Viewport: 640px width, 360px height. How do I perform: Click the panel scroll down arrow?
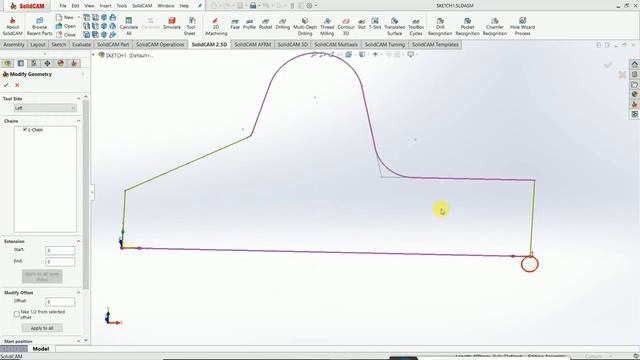tap(86, 340)
